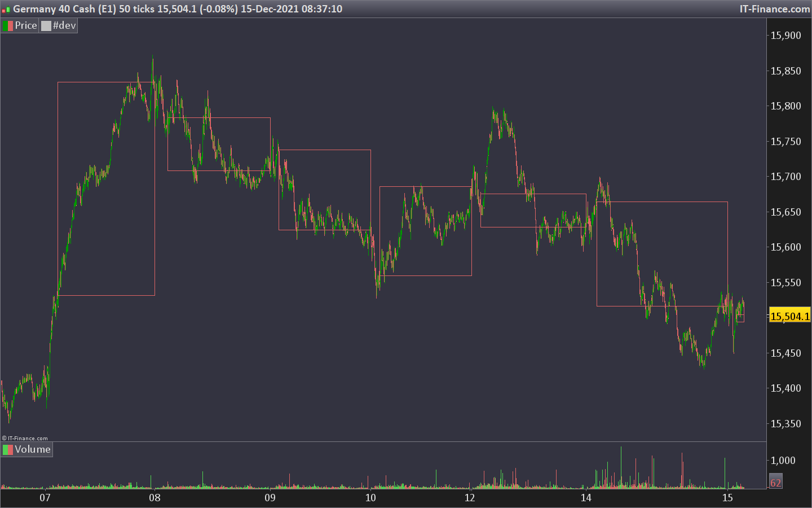Image resolution: width=812 pixels, height=508 pixels.
Task: Click the 08 date marker on time axis
Action: 155,497
